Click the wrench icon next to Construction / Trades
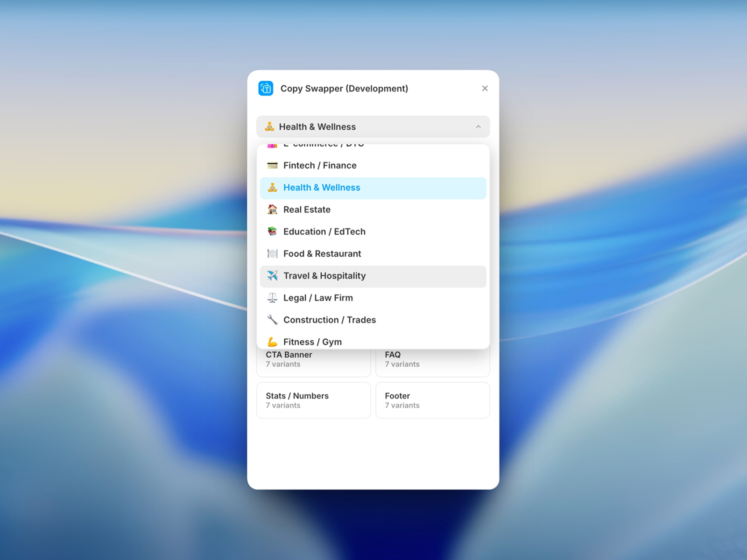The width and height of the screenshot is (747, 560). [273, 320]
